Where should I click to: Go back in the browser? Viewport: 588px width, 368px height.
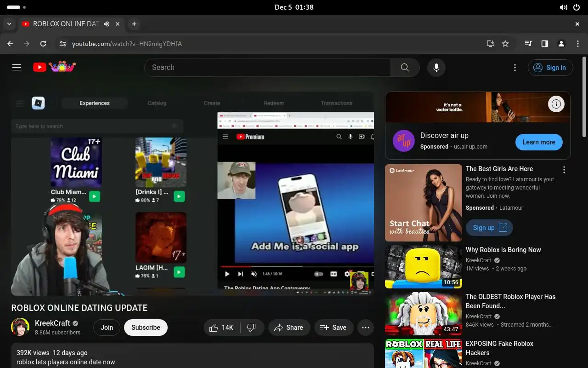10,44
